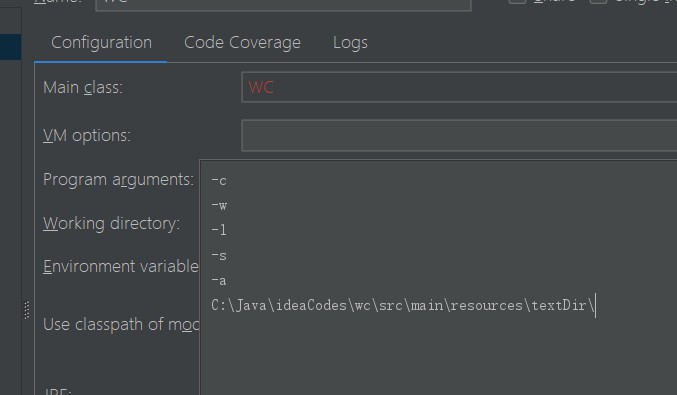Click the Environment variables label

121,266
